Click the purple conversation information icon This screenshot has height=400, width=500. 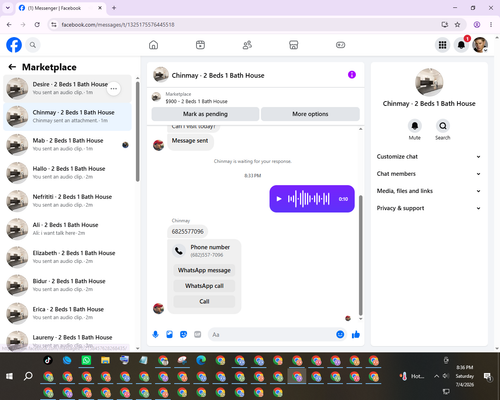click(x=352, y=75)
